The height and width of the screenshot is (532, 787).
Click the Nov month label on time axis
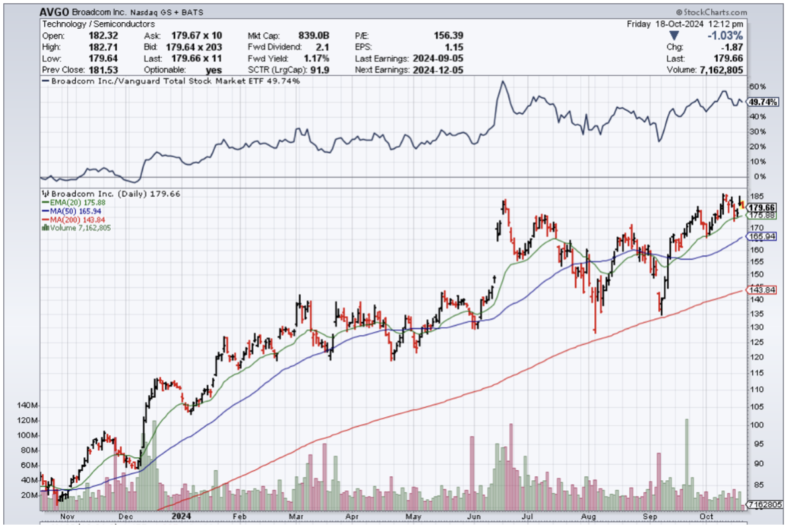click(67, 517)
